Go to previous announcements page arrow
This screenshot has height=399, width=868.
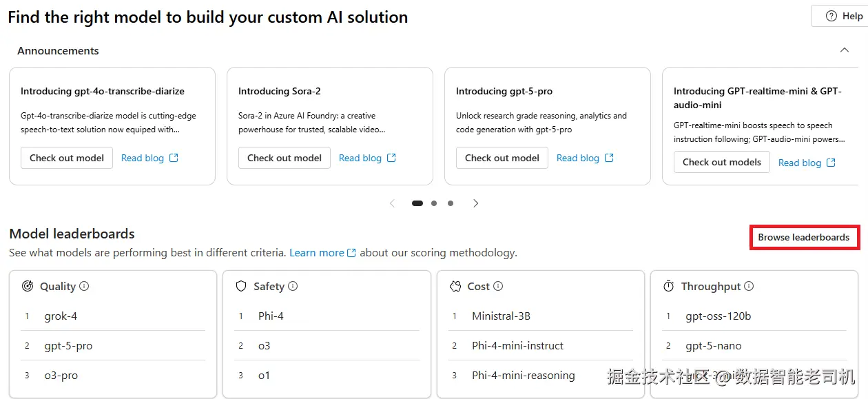tap(393, 203)
